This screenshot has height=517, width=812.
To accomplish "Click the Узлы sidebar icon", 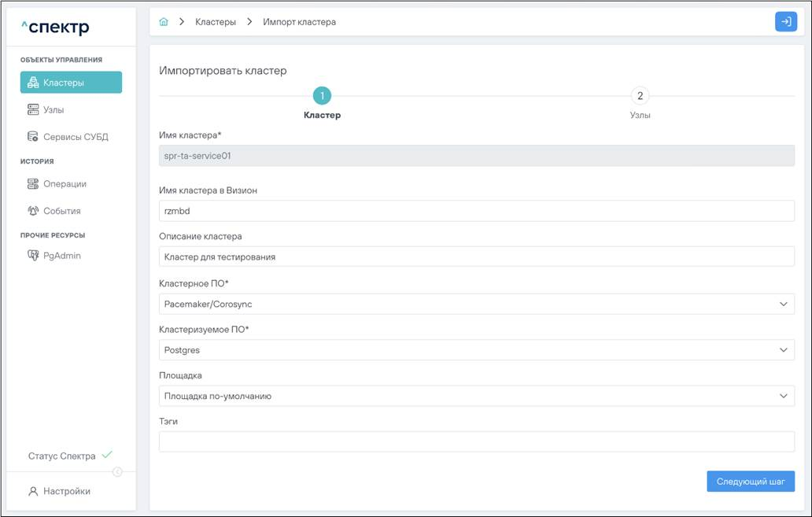I will point(33,110).
